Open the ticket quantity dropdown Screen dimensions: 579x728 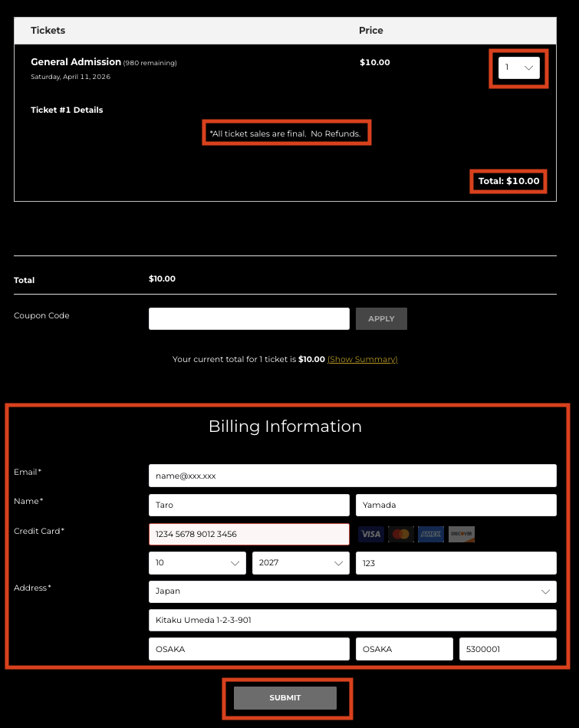click(519, 68)
